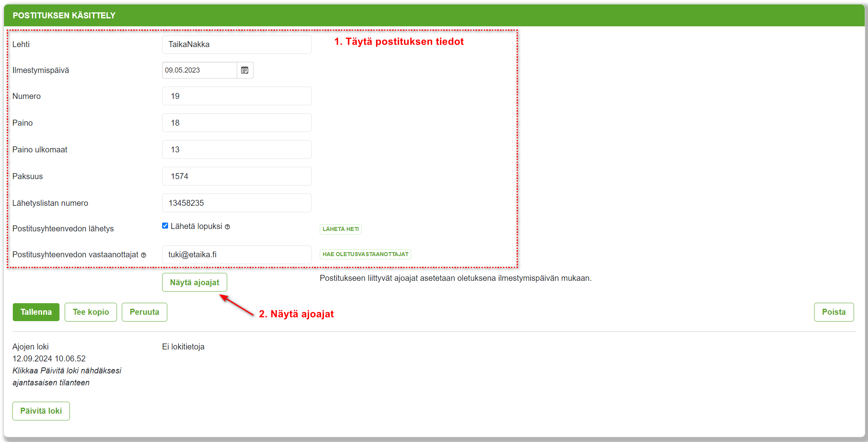Image resolution: width=868 pixels, height=442 pixels.
Task: Click the timestamp 12.09.2024 10.06.52
Action: click(49, 359)
